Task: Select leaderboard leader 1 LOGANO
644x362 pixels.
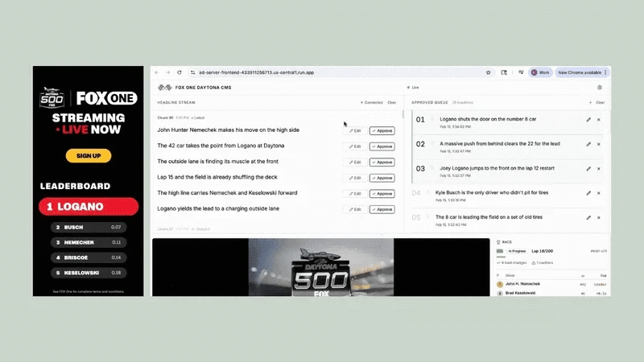Action: click(x=89, y=207)
